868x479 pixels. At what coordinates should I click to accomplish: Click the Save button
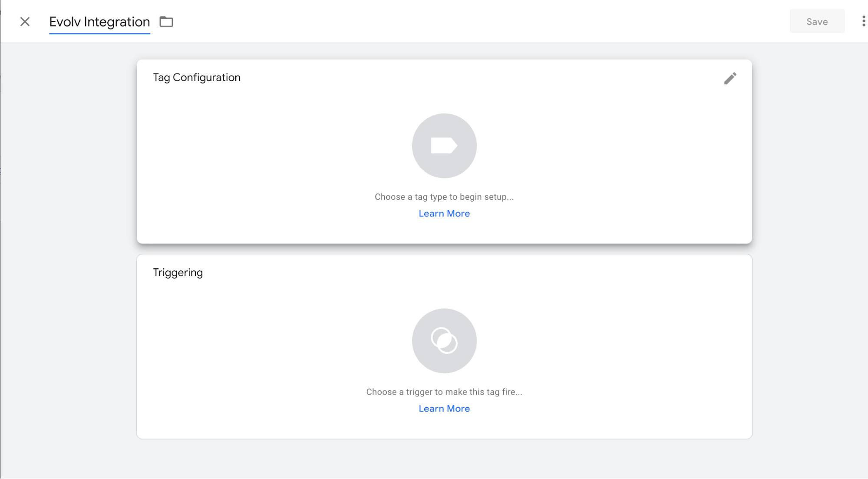[x=817, y=21]
